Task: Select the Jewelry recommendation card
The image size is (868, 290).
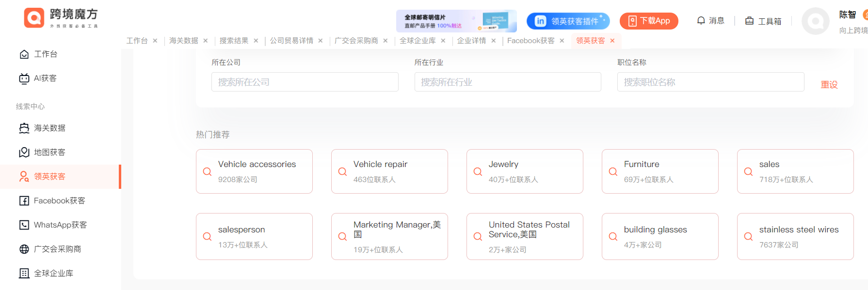Action: 525,171
